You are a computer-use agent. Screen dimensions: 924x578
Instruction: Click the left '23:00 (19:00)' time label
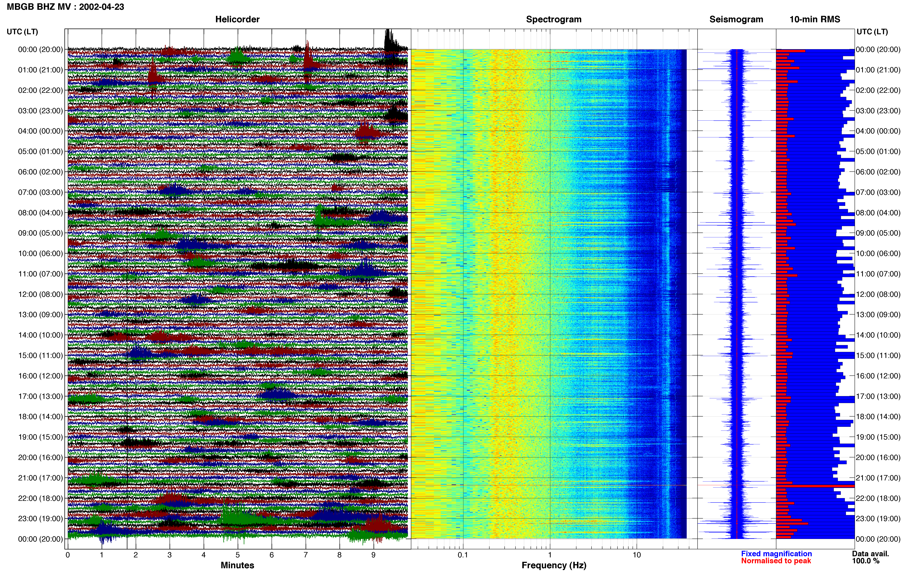click(40, 519)
